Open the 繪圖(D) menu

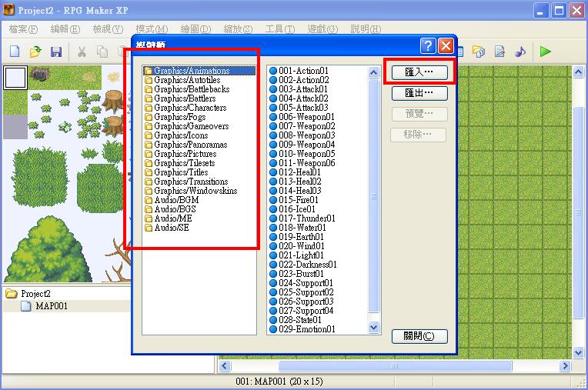[x=195, y=29]
